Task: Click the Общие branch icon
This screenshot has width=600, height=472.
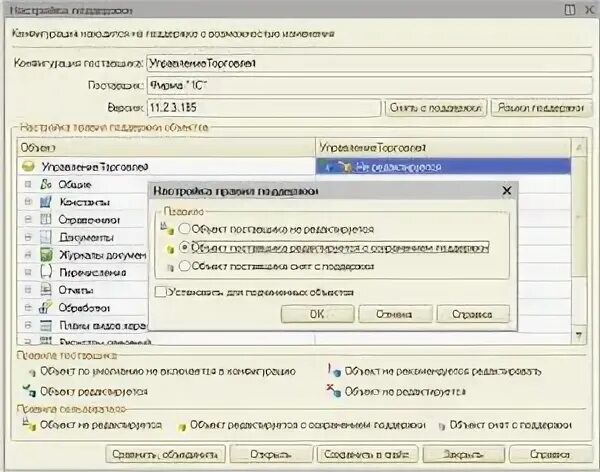Action: pyautogui.click(x=46, y=184)
